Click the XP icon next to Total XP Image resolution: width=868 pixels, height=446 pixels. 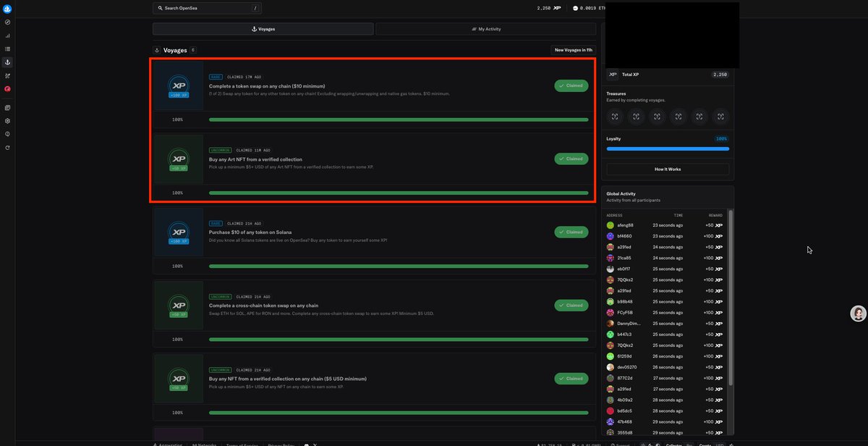click(x=613, y=75)
